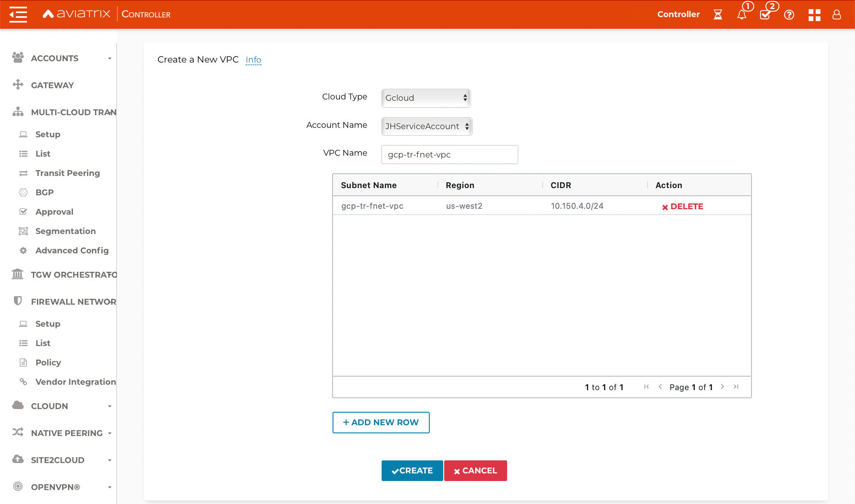Open the checkmark tasks icon
This screenshot has height=504, width=855.
pos(765,14)
